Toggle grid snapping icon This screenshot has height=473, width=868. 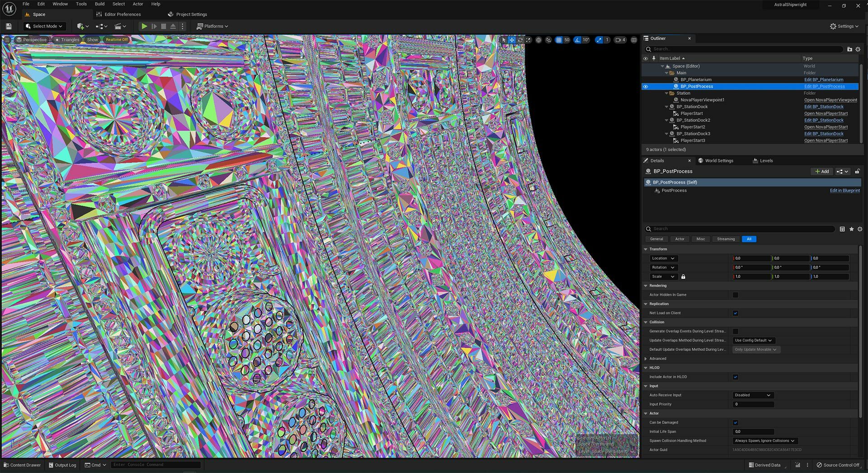tap(559, 40)
